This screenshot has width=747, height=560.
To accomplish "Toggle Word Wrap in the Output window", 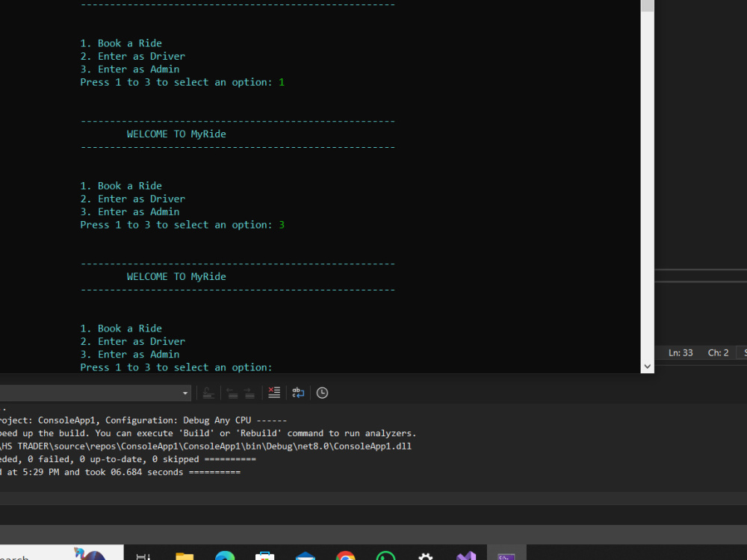I will click(x=298, y=392).
